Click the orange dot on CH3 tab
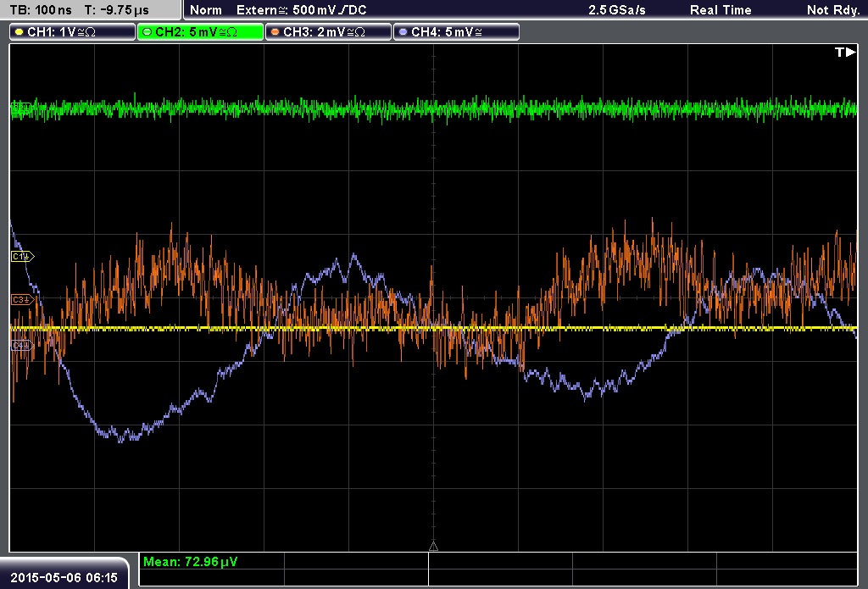868x589 pixels. pos(275,32)
